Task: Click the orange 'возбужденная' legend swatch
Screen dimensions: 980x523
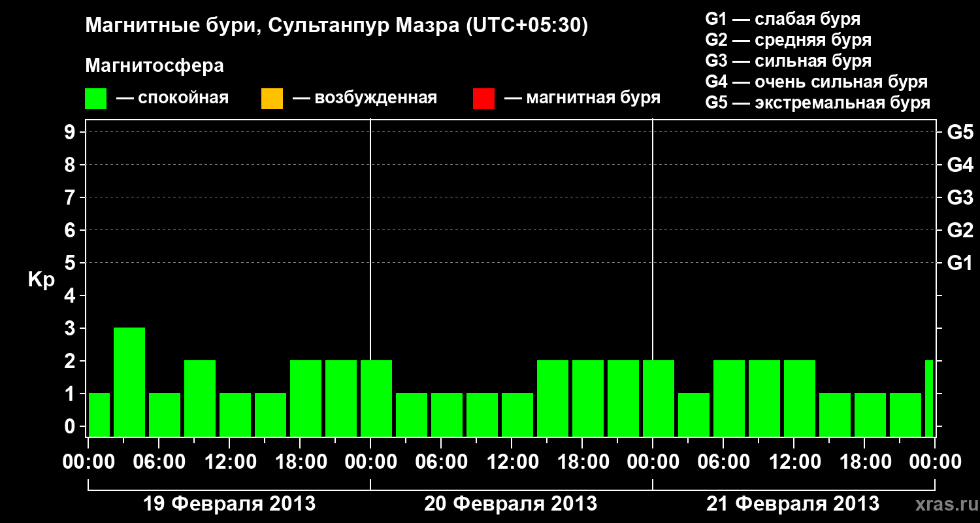Action: [x=272, y=99]
